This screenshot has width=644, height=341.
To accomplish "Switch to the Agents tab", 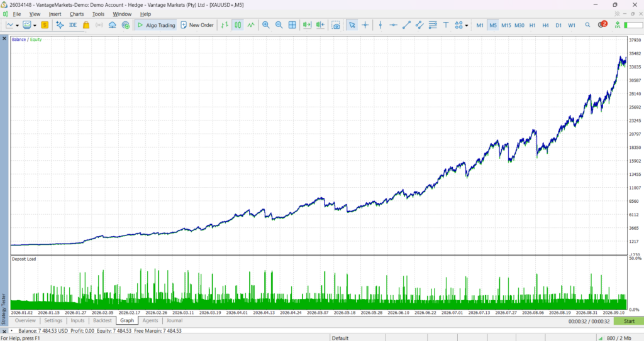I will [x=150, y=320].
